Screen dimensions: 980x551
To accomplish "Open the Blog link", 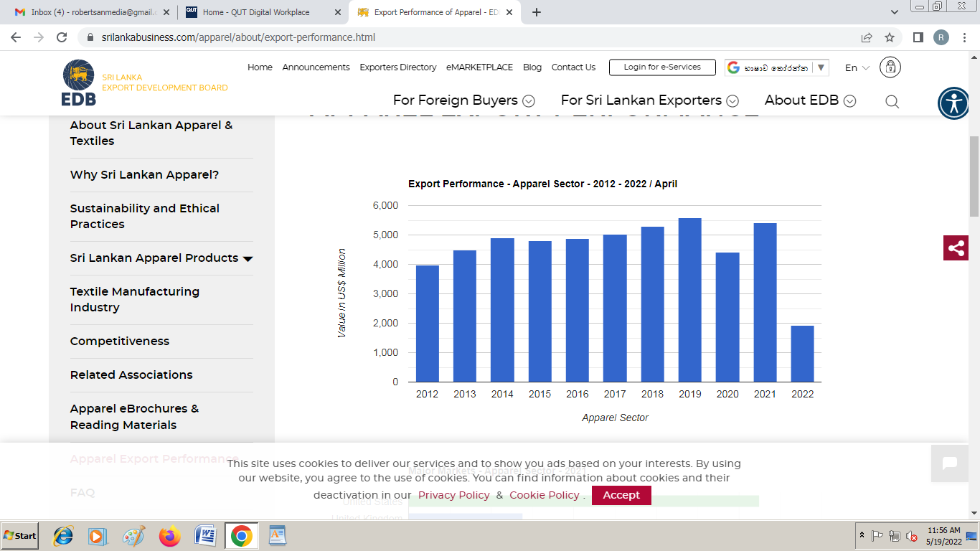I will [x=532, y=67].
